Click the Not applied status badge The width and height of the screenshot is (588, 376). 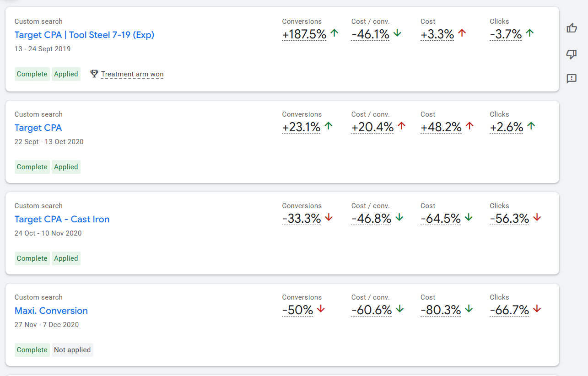(72, 350)
